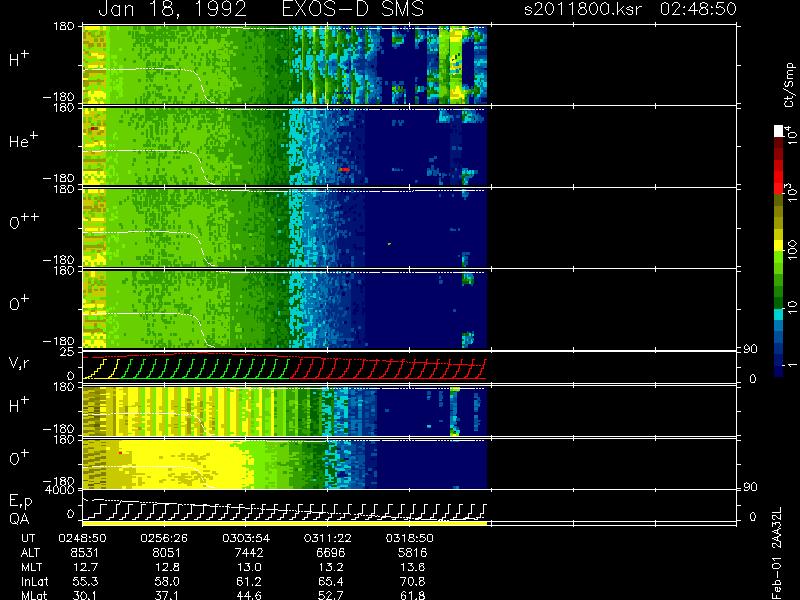Screen dimensions: 800x600
Task: Click ALT value "6696"
Action: pyautogui.click(x=331, y=553)
